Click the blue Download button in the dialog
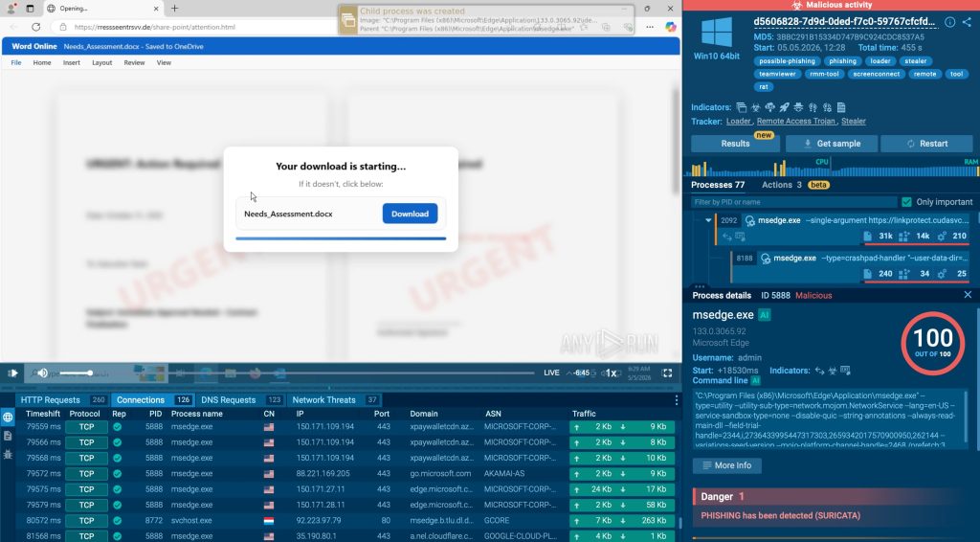The height and width of the screenshot is (542, 980). pos(410,214)
